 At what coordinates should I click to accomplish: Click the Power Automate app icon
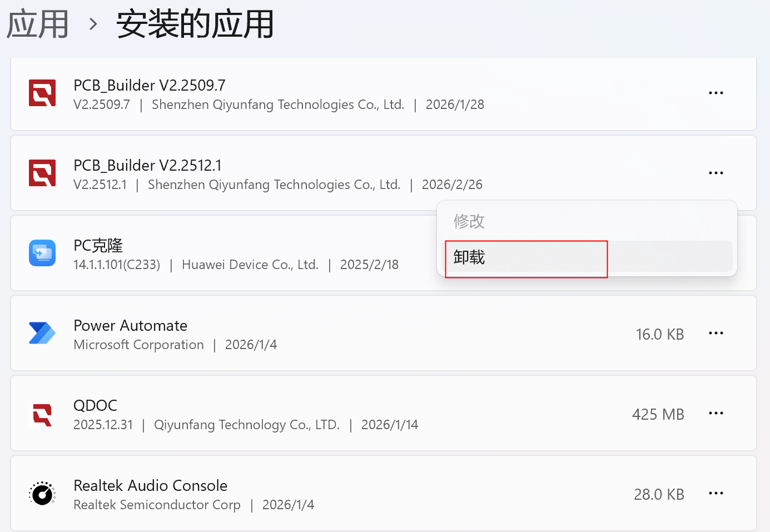tap(42, 333)
